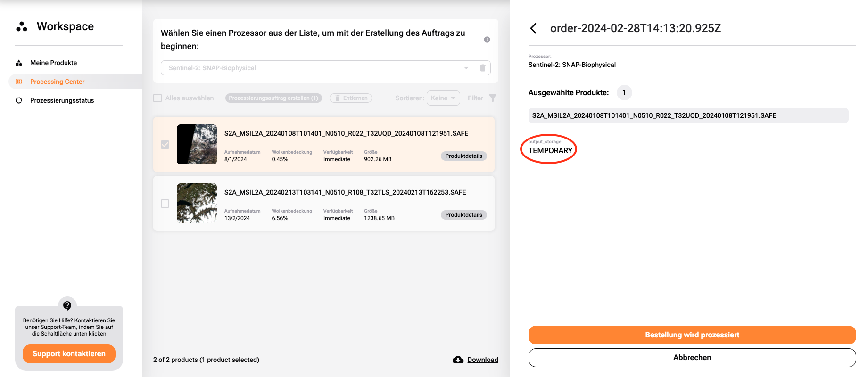The width and height of the screenshot is (868, 377).
Task: Check the T32TLS product checkbox
Action: (x=165, y=204)
